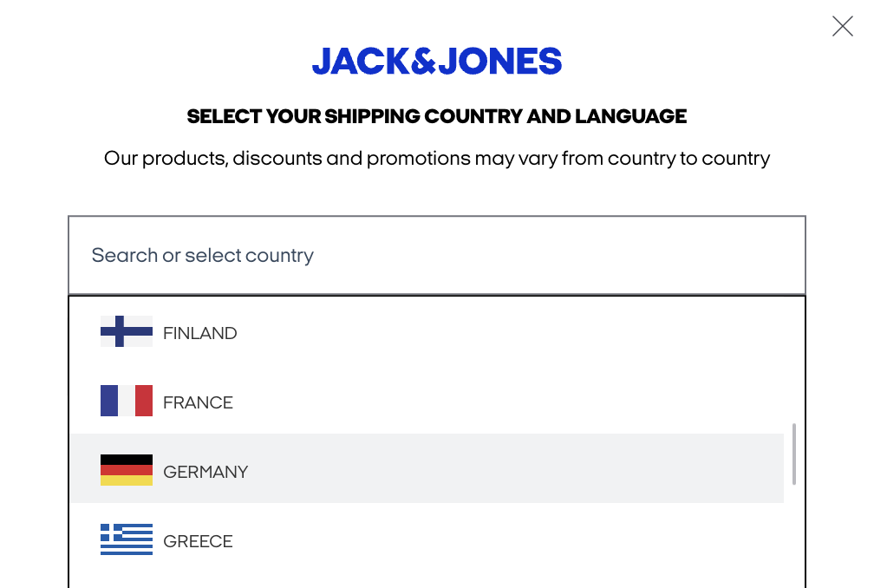
Task: Click the yellow stripe of Germany flag
Action: coord(127,480)
